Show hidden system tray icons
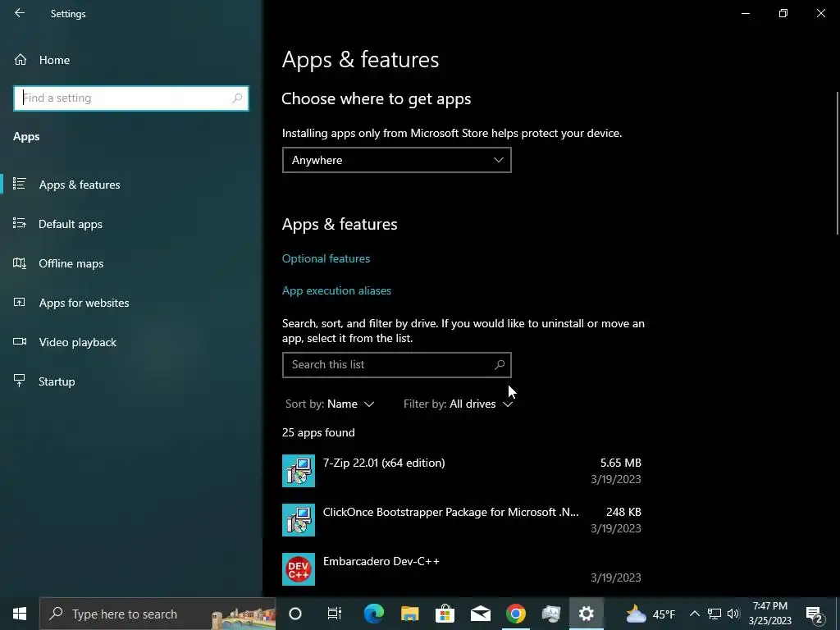The height and width of the screenshot is (630, 840). coord(694,614)
